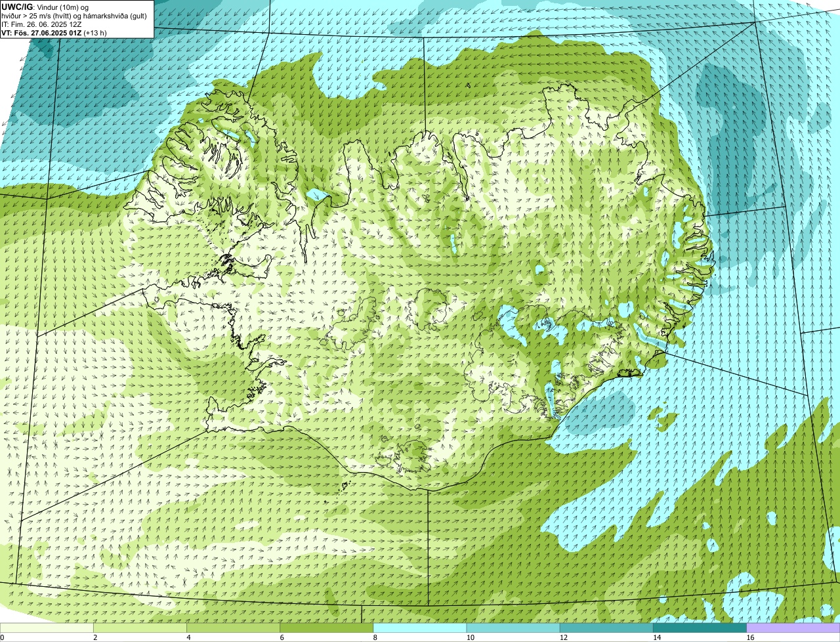Click the scale label '12'

coord(564,637)
